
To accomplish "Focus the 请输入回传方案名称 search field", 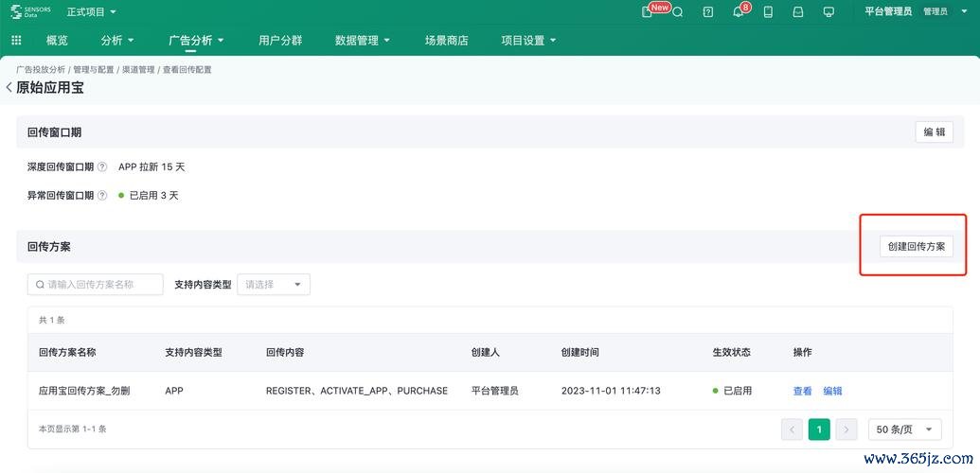I will (95, 285).
